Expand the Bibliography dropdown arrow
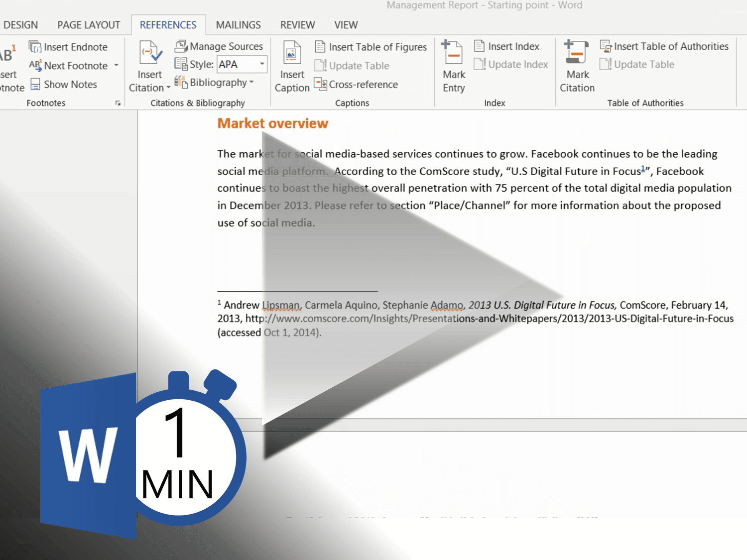747x560 pixels. [x=251, y=82]
